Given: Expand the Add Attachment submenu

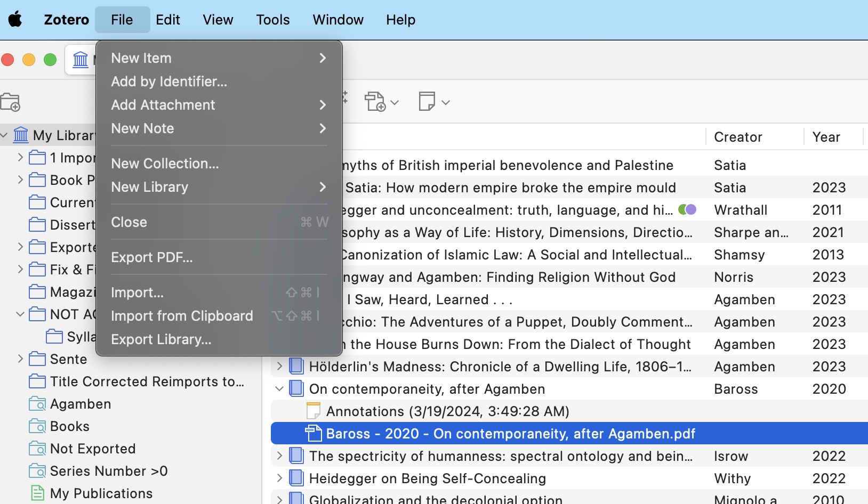Looking at the screenshot, I should coord(219,105).
